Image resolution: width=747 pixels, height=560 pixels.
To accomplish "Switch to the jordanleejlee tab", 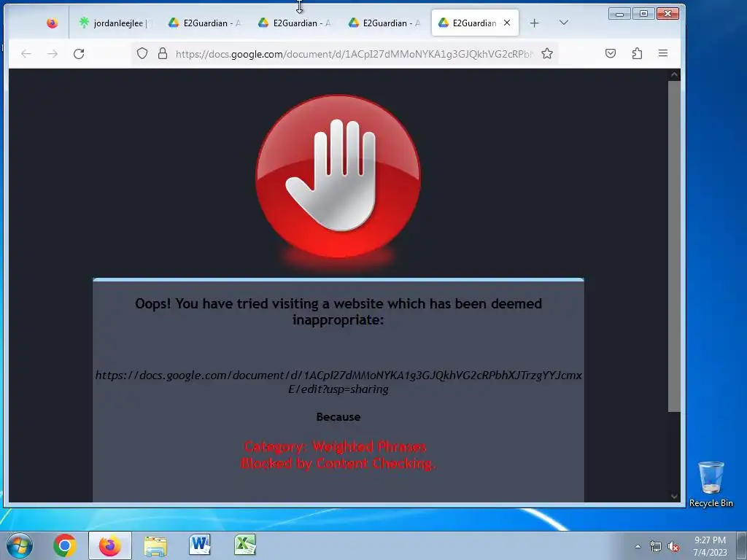I will pos(114,23).
